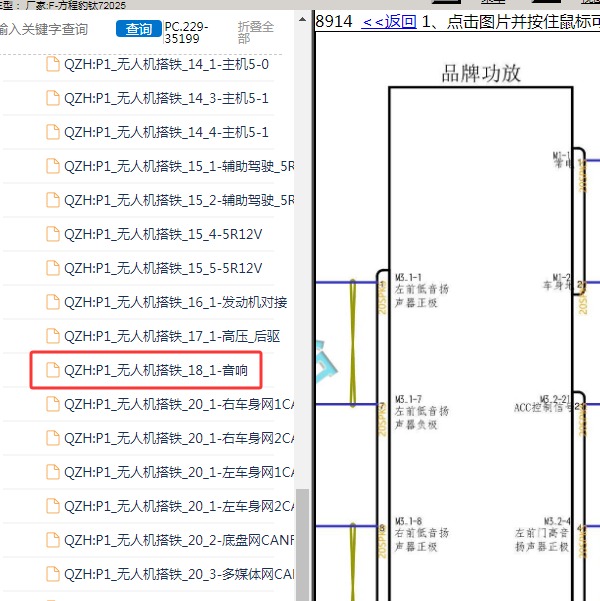The width and height of the screenshot is (600, 601).
Task: Click file icon beside 20_1-左车身网1CA
Action: (53, 472)
